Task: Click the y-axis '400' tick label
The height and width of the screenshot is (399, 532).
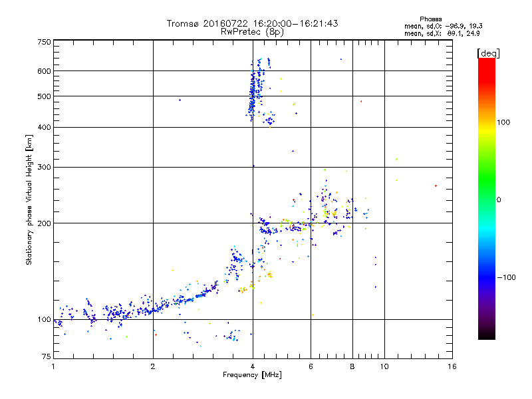Action: pyautogui.click(x=45, y=128)
